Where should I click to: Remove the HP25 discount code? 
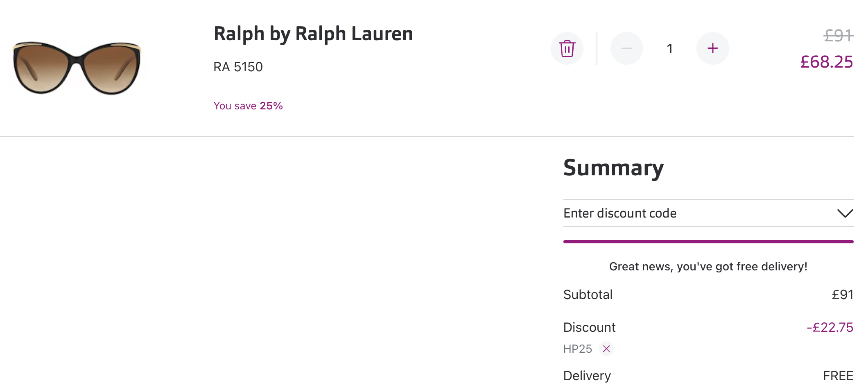point(606,349)
